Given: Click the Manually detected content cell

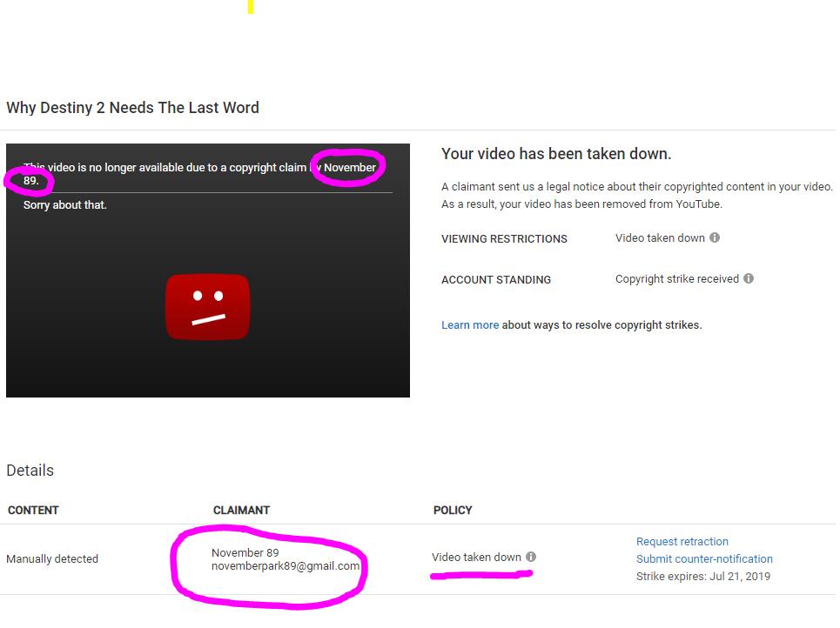Looking at the screenshot, I should click(x=52, y=559).
